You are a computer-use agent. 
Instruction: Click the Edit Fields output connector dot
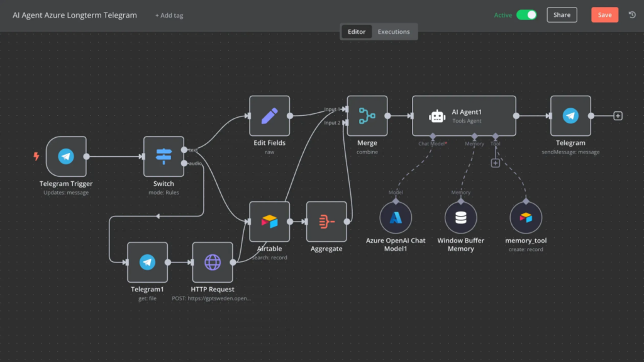pyautogui.click(x=290, y=116)
